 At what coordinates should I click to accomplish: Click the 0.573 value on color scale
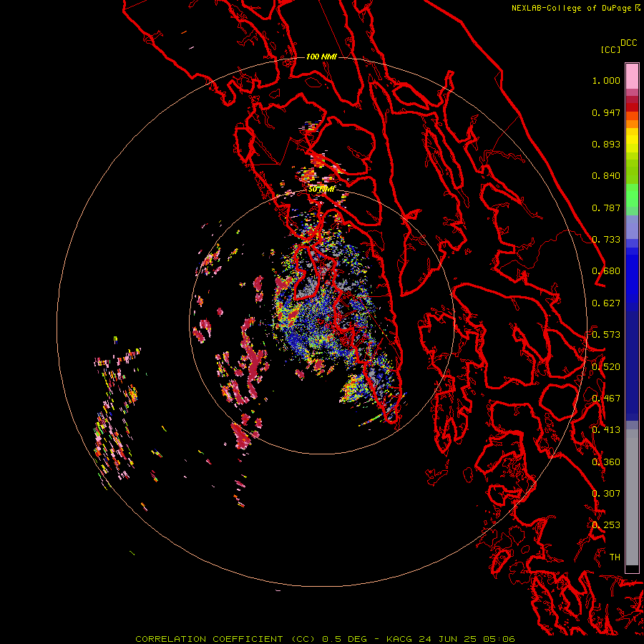606,335
